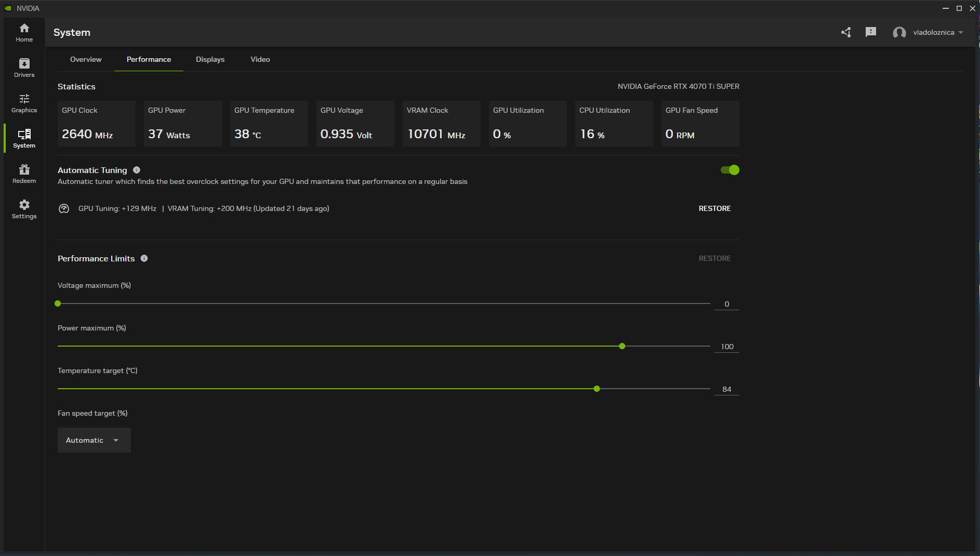Open the Drivers section in sidebar

(24, 68)
